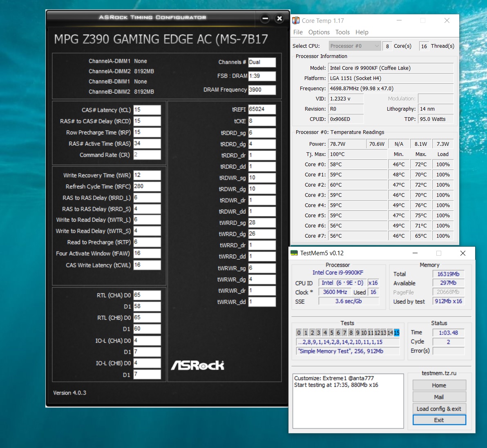Click the Clock value 3600 MHz
Screen dimensions: 487x448
335,292
